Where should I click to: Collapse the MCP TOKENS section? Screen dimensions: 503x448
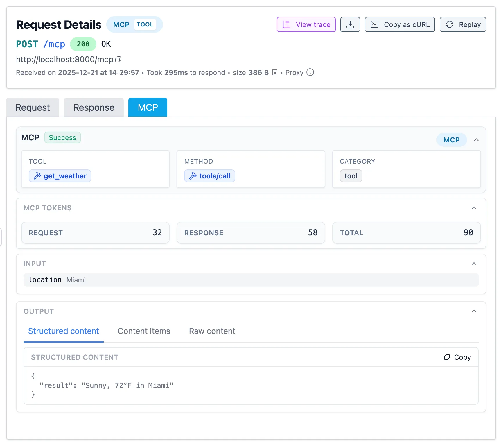point(474,208)
